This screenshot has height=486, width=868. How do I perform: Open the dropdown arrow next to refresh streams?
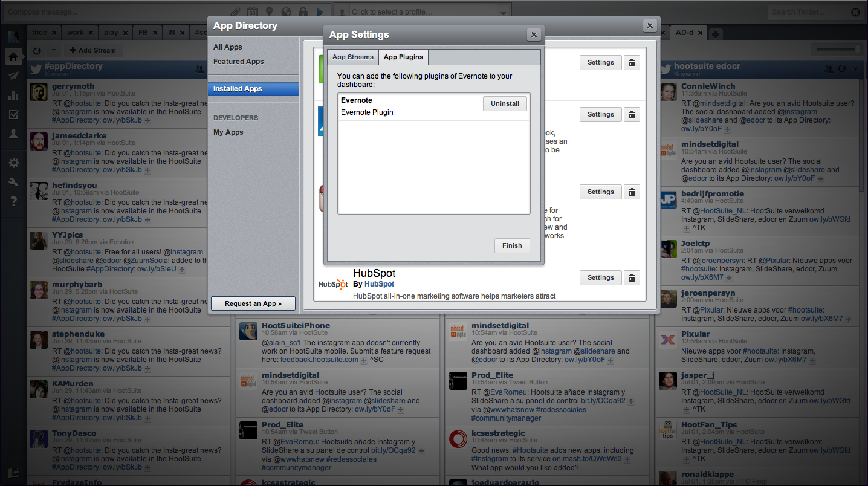coord(53,50)
